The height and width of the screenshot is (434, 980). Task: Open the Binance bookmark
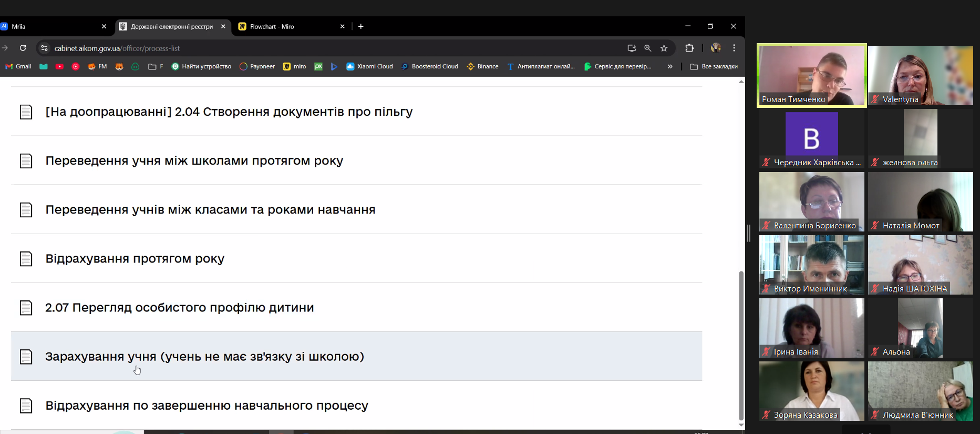pyautogui.click(x=482, y=66)
